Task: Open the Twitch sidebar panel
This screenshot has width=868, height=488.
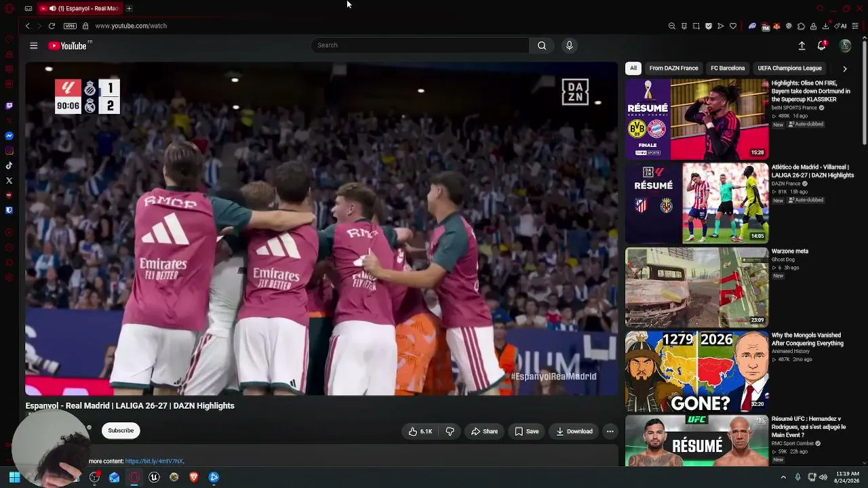Action: [x=9, y=106]
